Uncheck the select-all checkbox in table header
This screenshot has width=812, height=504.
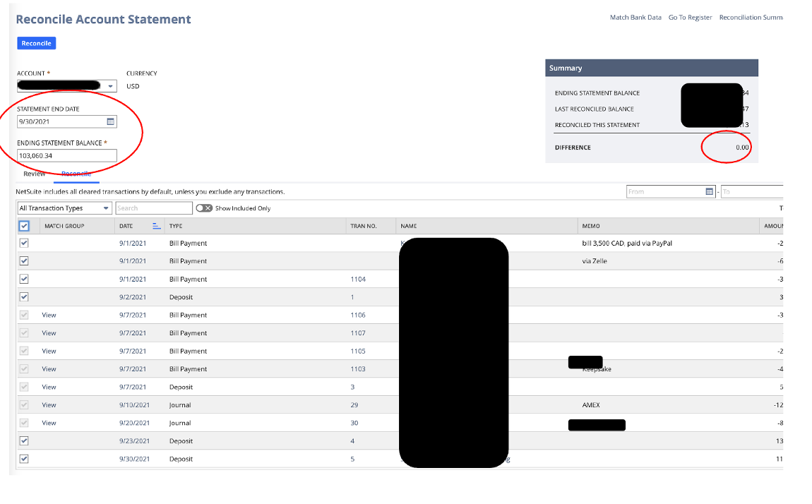click(25, 225)
